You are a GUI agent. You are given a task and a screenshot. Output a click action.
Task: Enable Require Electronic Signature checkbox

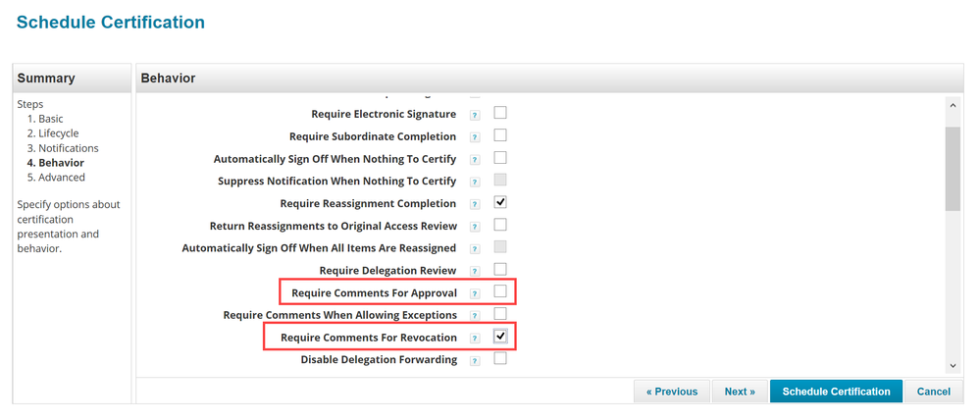500,113
